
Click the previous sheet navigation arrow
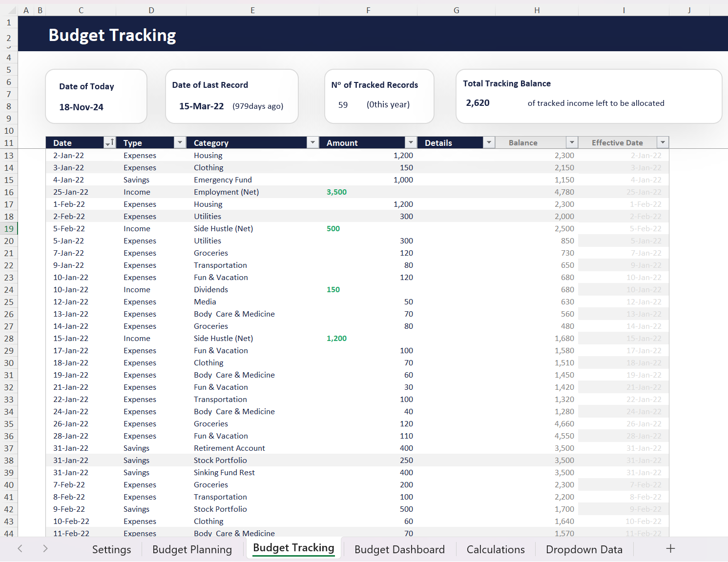(x=20, y=548)
